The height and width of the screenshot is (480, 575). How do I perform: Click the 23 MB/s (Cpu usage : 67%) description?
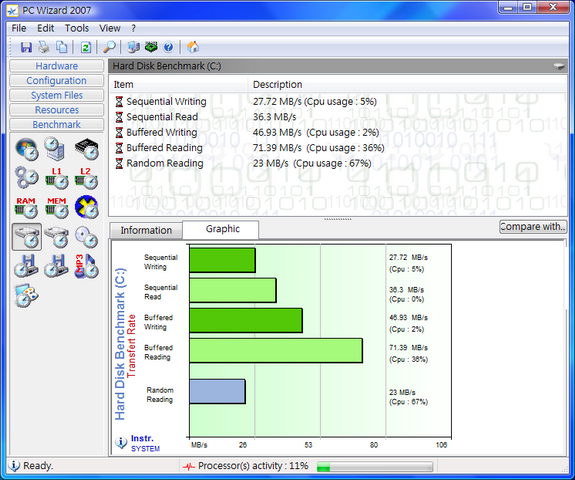tap(312, 163)
